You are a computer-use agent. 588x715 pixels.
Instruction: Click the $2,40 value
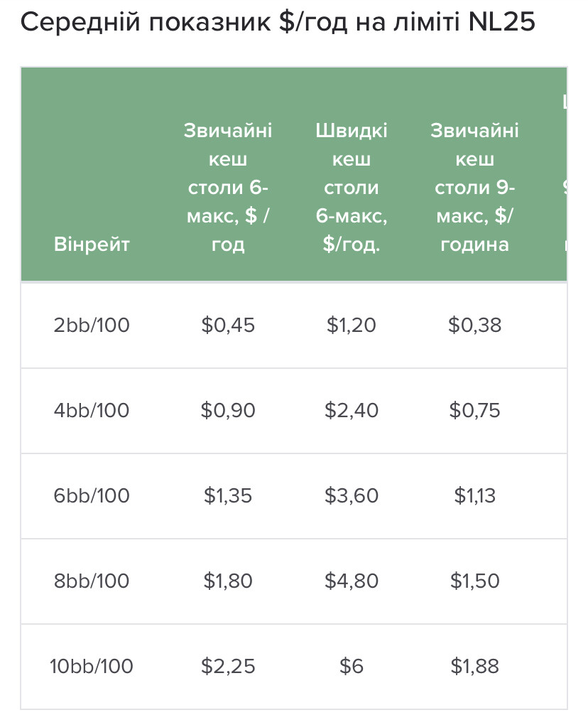tap(351, 410)
